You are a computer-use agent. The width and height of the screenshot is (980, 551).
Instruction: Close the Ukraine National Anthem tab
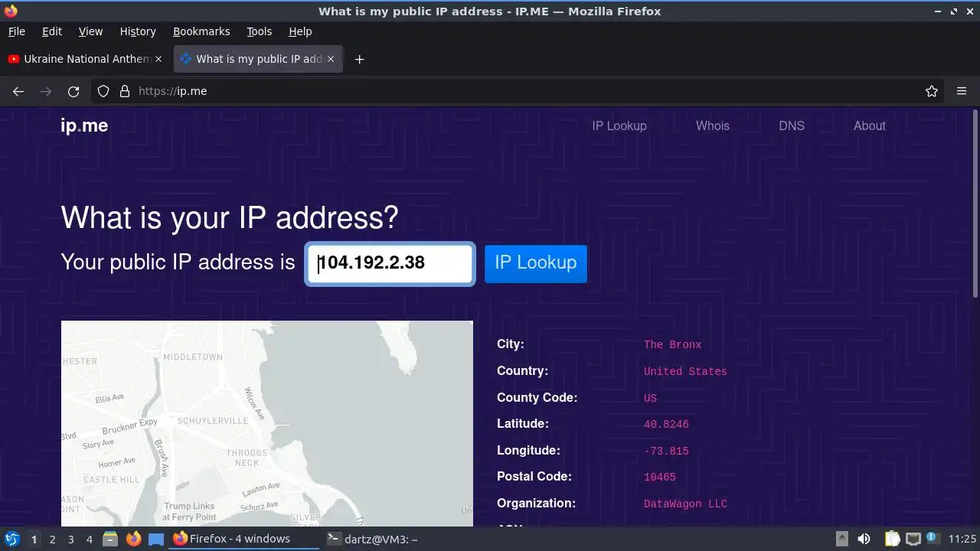coord(158,59)
